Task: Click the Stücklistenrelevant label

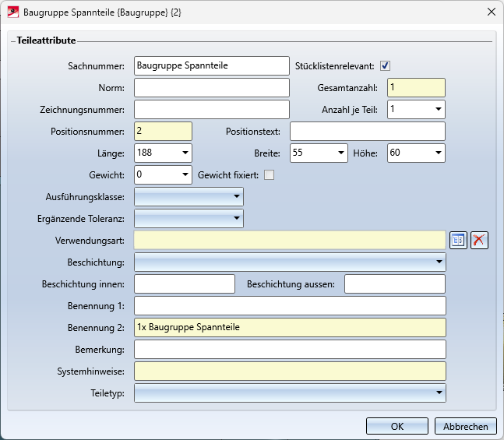Action: click(x=335, y=66)
